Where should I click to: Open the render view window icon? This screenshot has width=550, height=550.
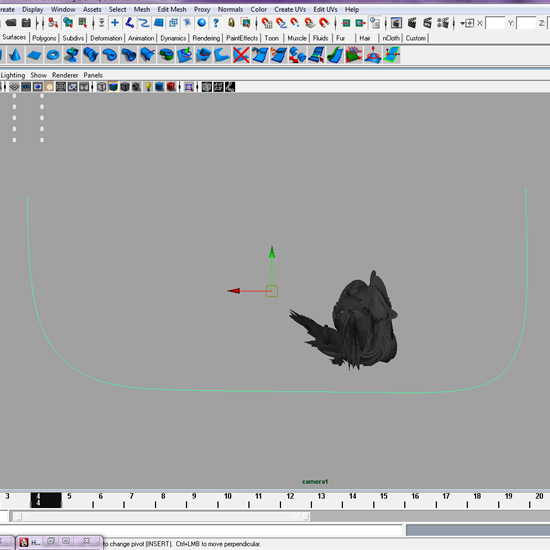(396, 23)
